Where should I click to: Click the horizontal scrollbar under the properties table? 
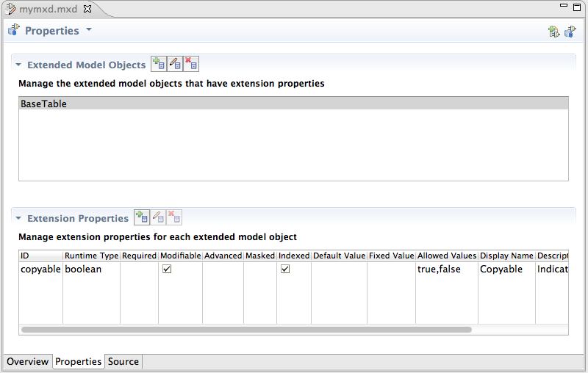(246, 330)
